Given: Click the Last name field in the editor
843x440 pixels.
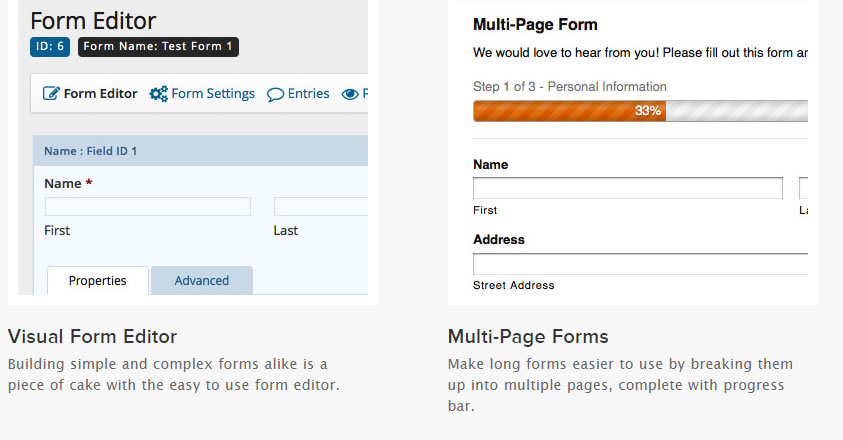Looking at the screenshot, I should coord(321,207).
